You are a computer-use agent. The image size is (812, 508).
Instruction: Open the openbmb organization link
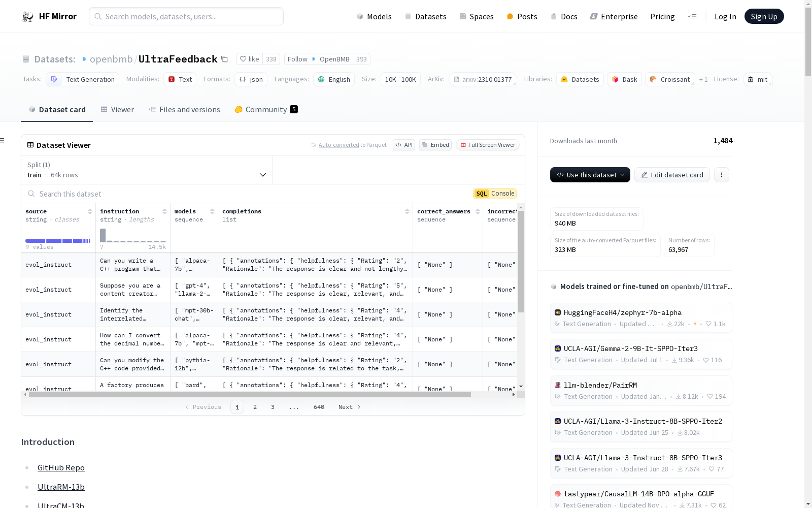pyautogui.click(x=111, y=59)
